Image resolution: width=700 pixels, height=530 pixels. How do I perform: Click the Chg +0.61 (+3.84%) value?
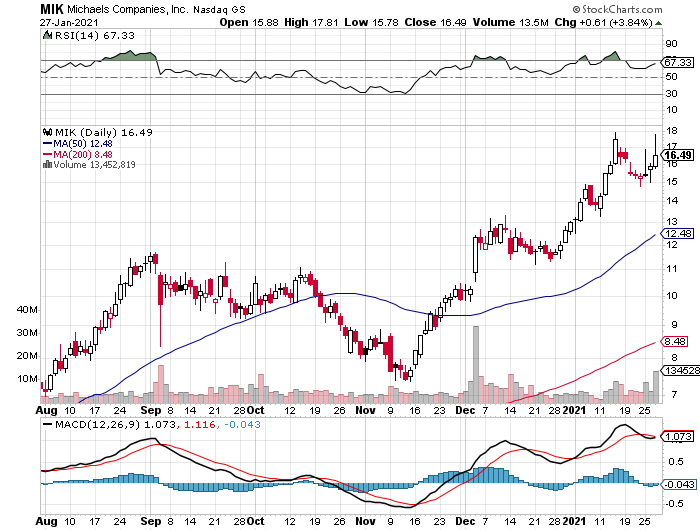click(604, 22)
